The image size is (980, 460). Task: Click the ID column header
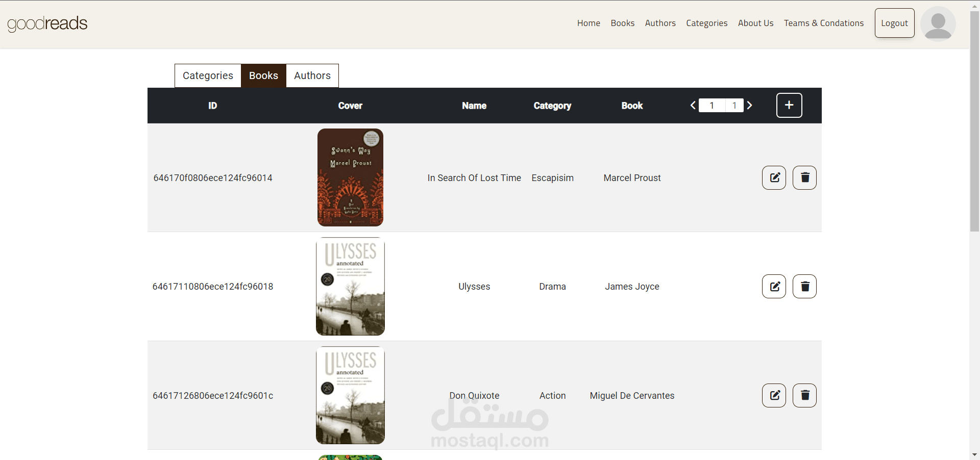tap(213, 106)
